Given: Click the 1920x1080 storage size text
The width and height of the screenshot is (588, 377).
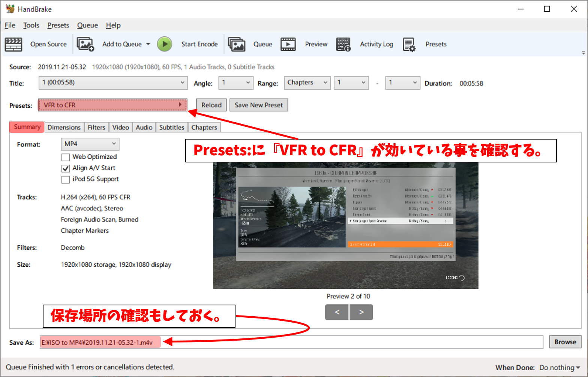Looking at the screenshot, I should click(116, 264).
